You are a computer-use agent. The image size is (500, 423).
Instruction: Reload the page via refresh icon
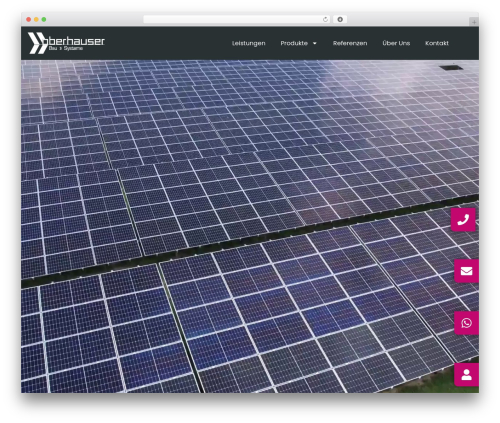[325, 19]
